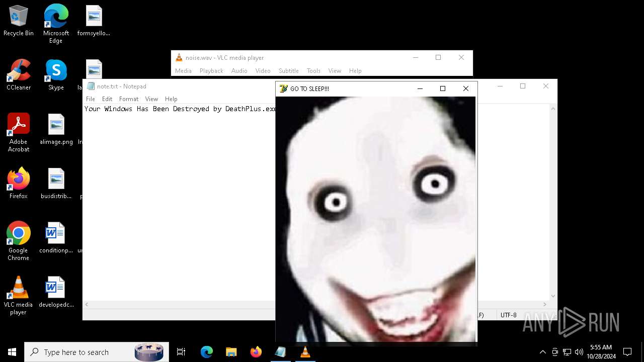Click the GO TO SLEEP!!! window title icon
644x362 pixels.
[x=283, y=88]
